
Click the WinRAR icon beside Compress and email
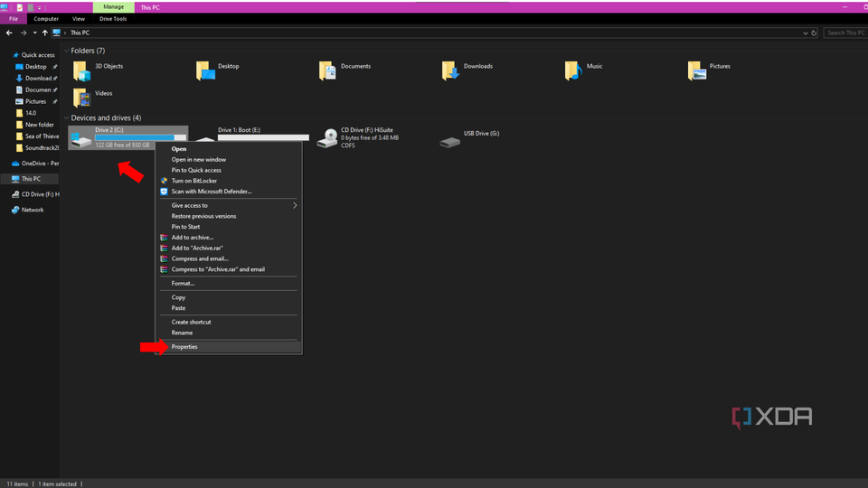[164, 259]
